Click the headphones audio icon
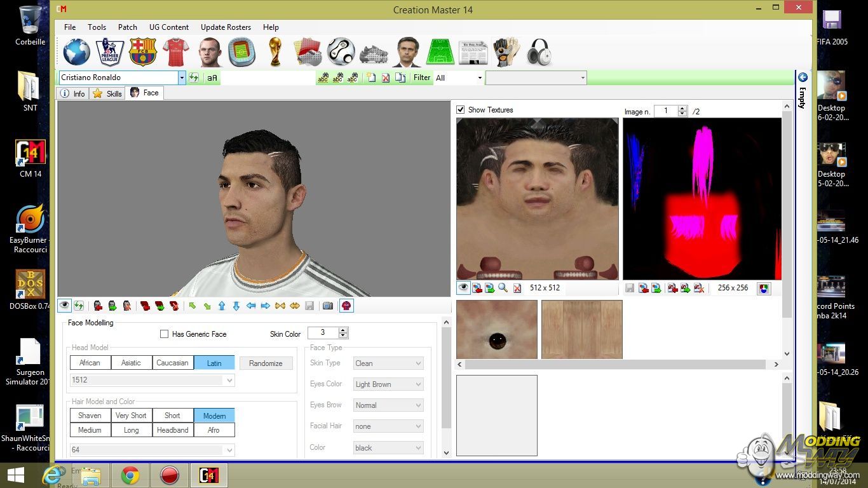Screen dimensions: 868x488 (539, 52)
